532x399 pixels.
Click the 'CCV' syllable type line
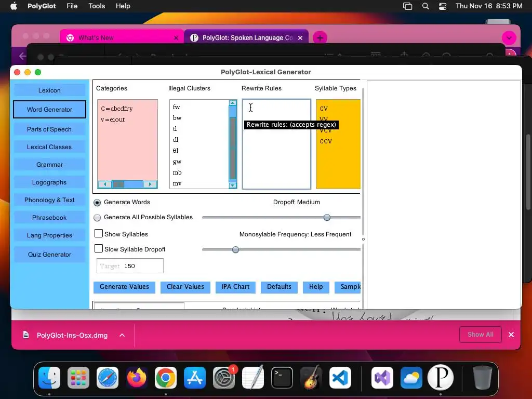pos(326,141)
